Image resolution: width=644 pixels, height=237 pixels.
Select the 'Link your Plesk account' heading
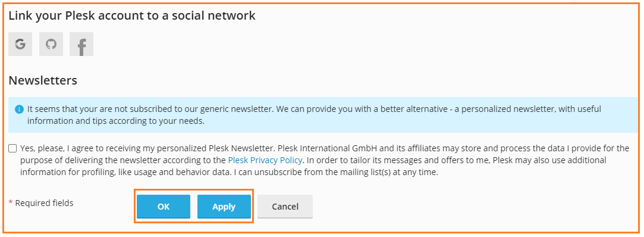pos(132,16)
